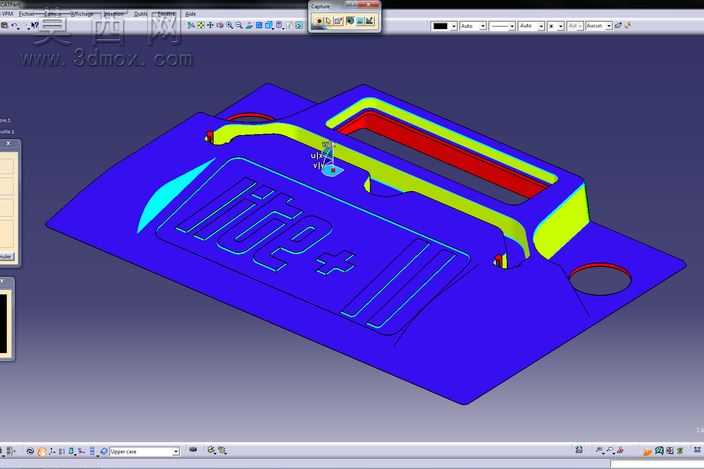The width and height of the screenshot is (704, 469).
Task: Click the Save icon in top toolbar
Action: pos(4,26)
